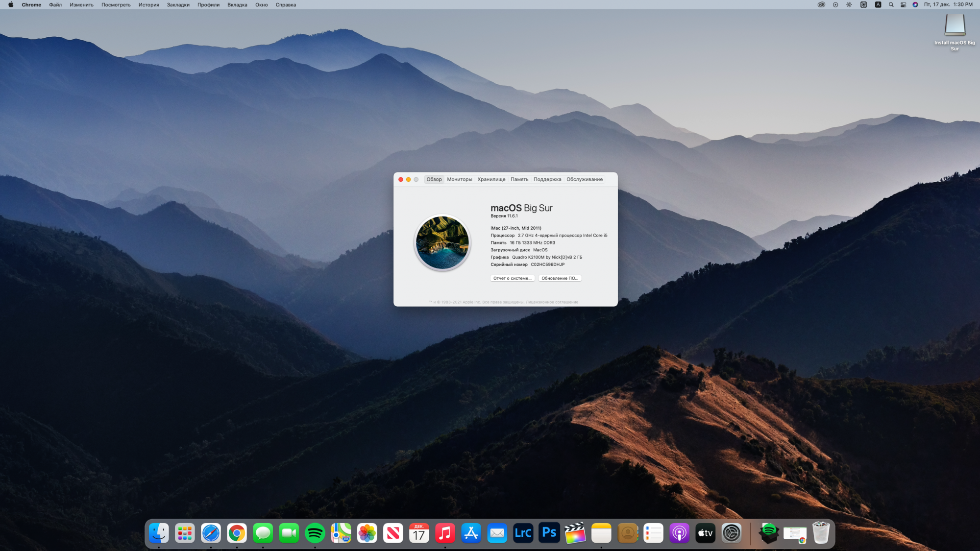Image resolution: width=980 pixels, height=551 pixels.
Task: Select the Память tab
Action: (519, 179)
